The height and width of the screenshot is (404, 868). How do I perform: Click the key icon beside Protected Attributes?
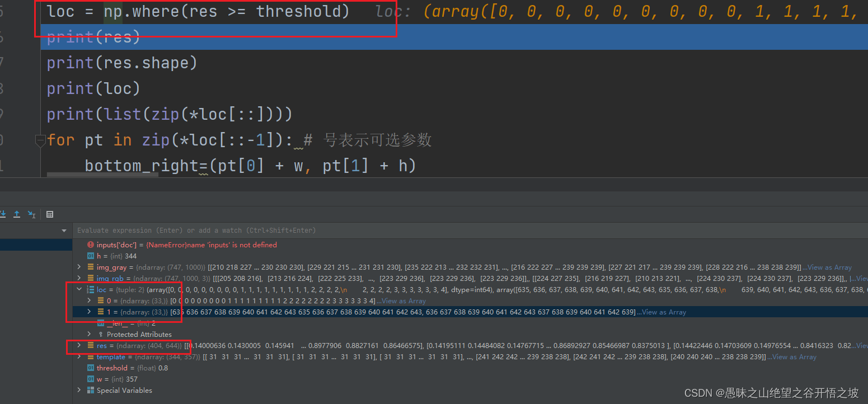[101, 335]
